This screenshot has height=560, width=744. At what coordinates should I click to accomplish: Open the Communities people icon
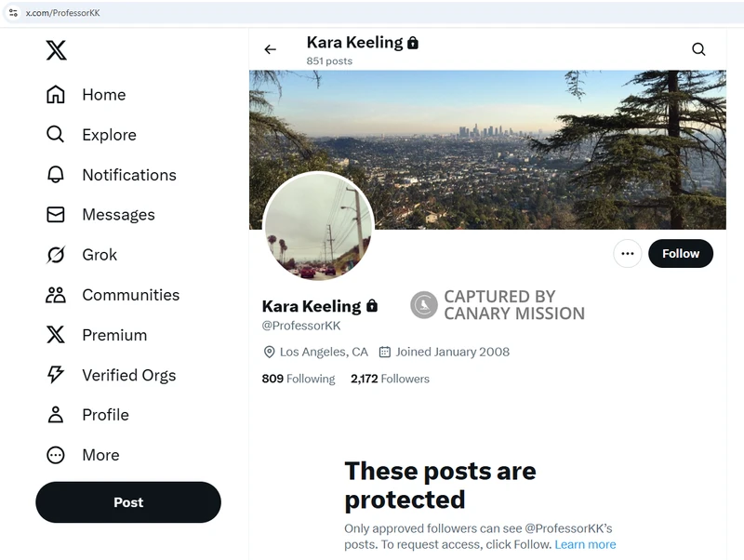(x=56, y=295)
